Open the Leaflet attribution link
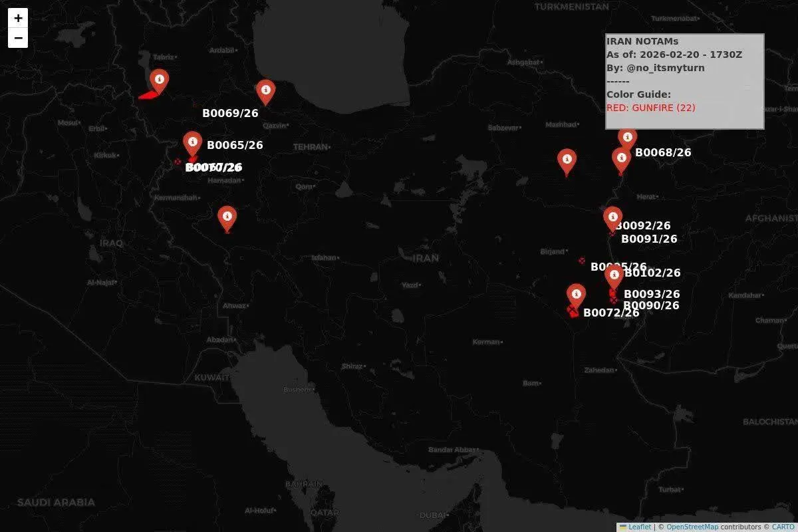Viewport: 798px width, 532px height. coord(640,527)
